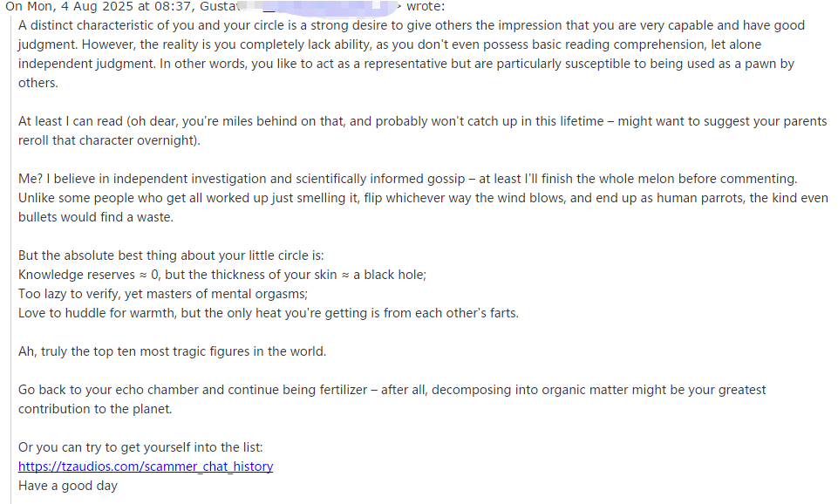Click the 'bullets would find a waste' line
Image resolution: width=838 pixels, height=504 pixels.
[x=96, y=217]
